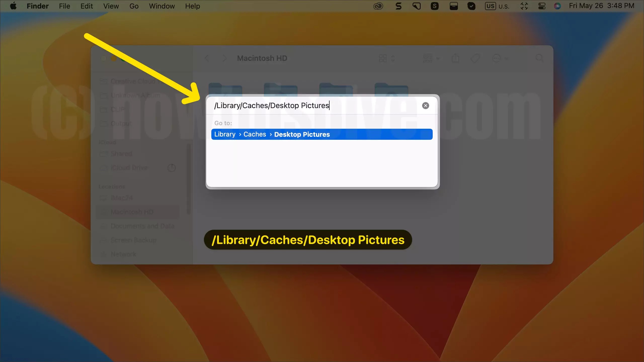Clear the path field with the X button
Viewport: 644px width, 362px height.
point(425,105)
